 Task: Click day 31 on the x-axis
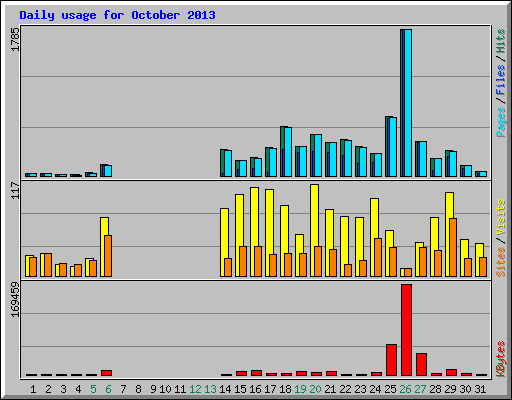point(480,389)
